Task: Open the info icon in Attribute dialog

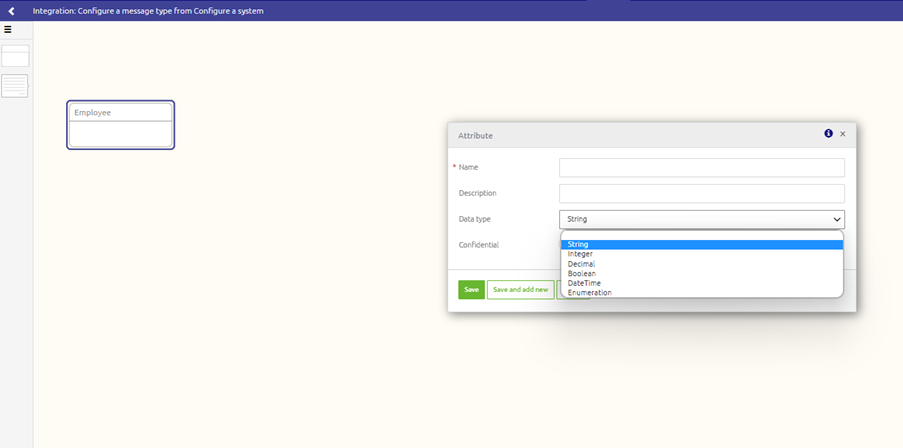Action: pos(828,134)
